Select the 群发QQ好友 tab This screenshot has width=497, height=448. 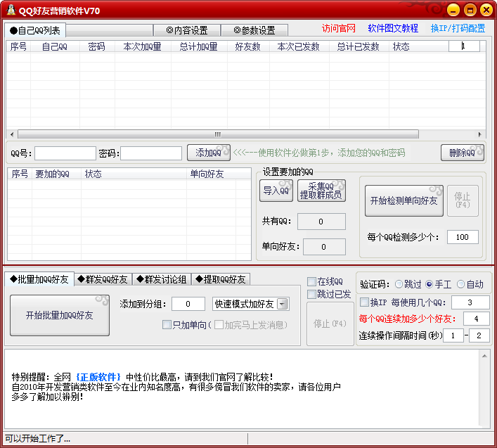pyautogui.click(x=103, y=279)
